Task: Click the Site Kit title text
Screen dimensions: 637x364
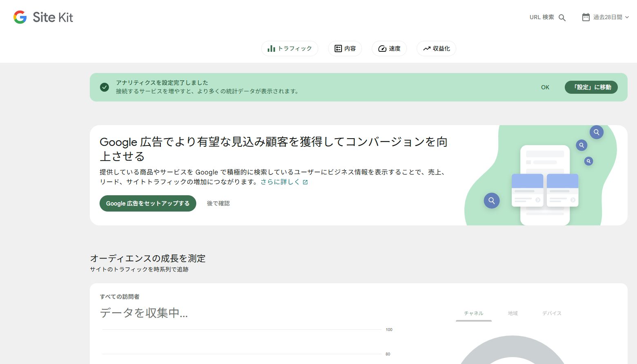Action: point(53,17)
